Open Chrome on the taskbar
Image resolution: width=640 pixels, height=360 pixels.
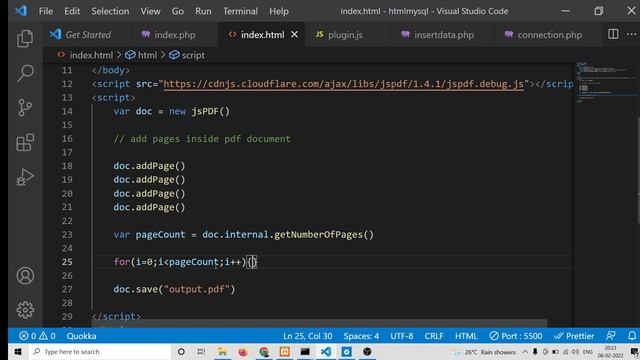click(264, 351)
